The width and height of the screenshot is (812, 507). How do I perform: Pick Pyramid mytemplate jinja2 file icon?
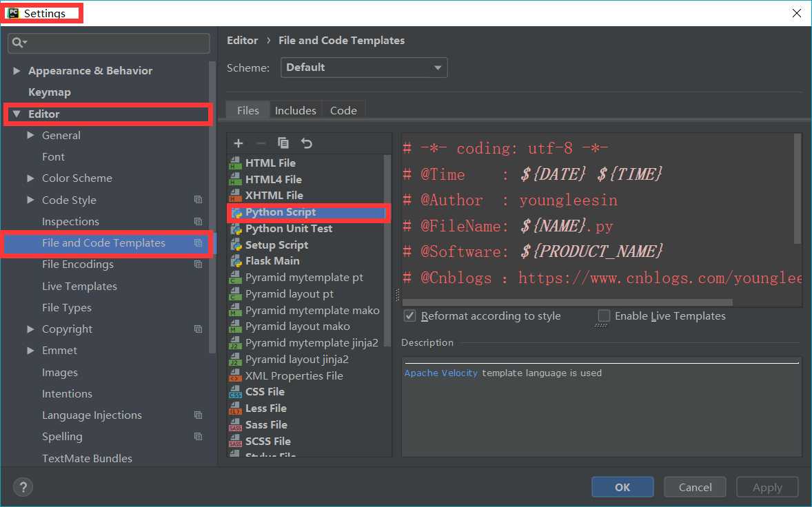pyautogui.click(x=236, y=343)
